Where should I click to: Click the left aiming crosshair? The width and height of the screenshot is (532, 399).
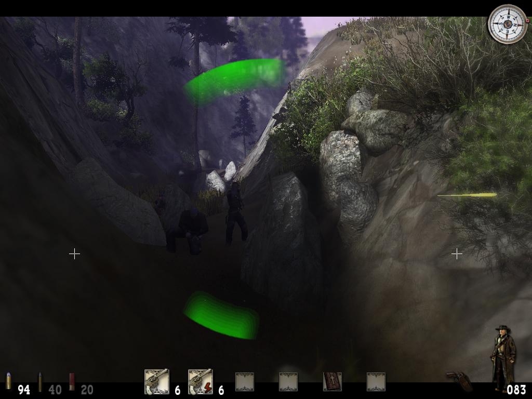(x=74, y=254)
